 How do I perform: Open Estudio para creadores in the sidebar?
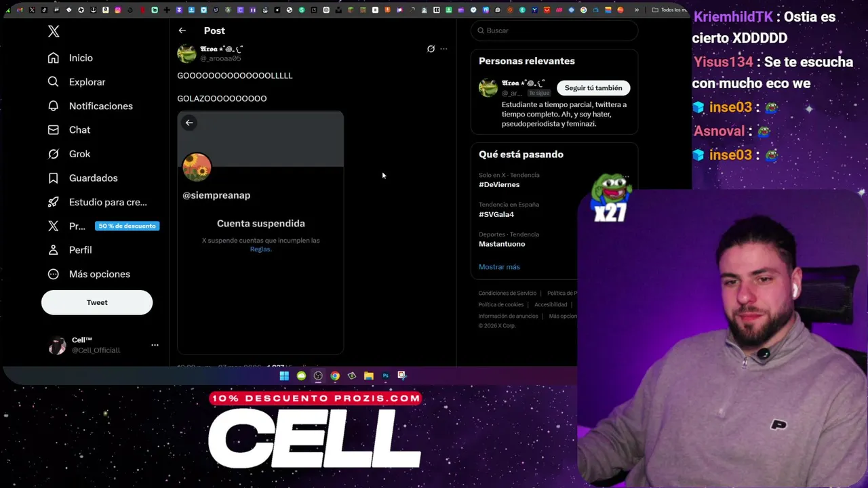98,202
